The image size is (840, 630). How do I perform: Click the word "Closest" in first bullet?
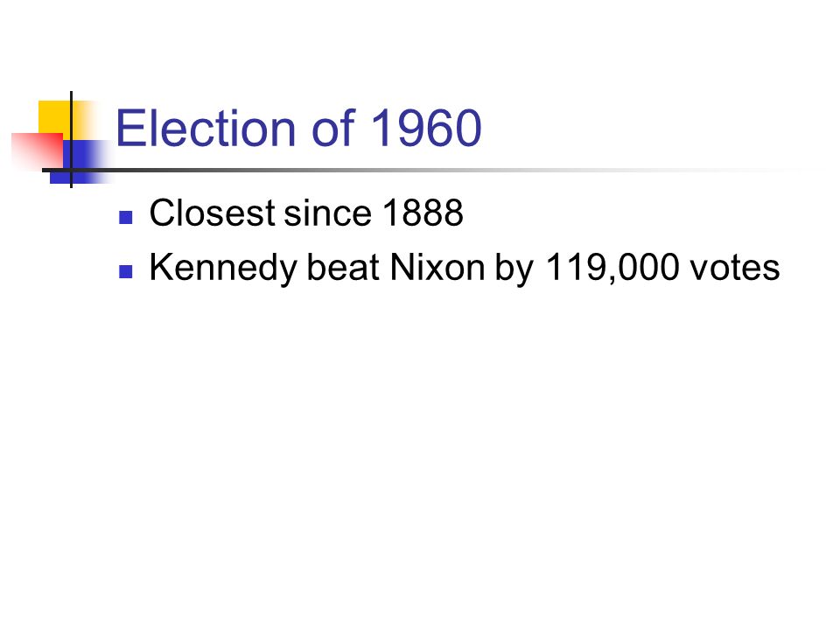[212, 213]
